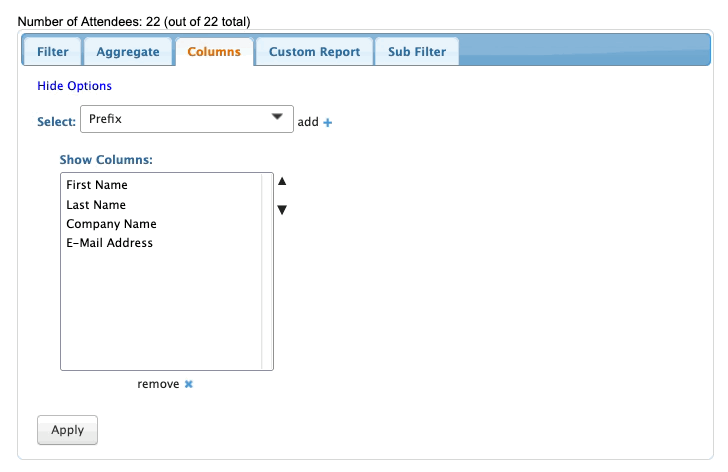The height and width of the screenshot is (472, 728).
Task: Choose Company Name in the column list
Action: [111, 224]
